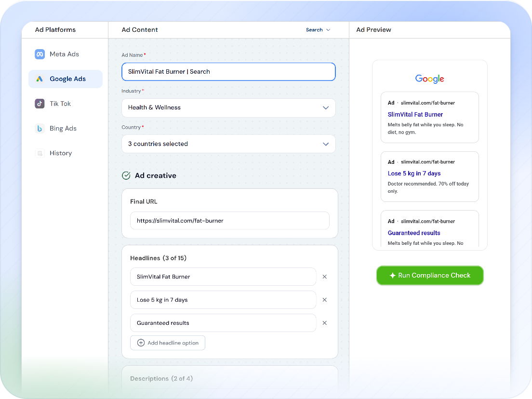Click the Final URL label
The height and width of the screenshot is (399, 532).
pos(144,201)
